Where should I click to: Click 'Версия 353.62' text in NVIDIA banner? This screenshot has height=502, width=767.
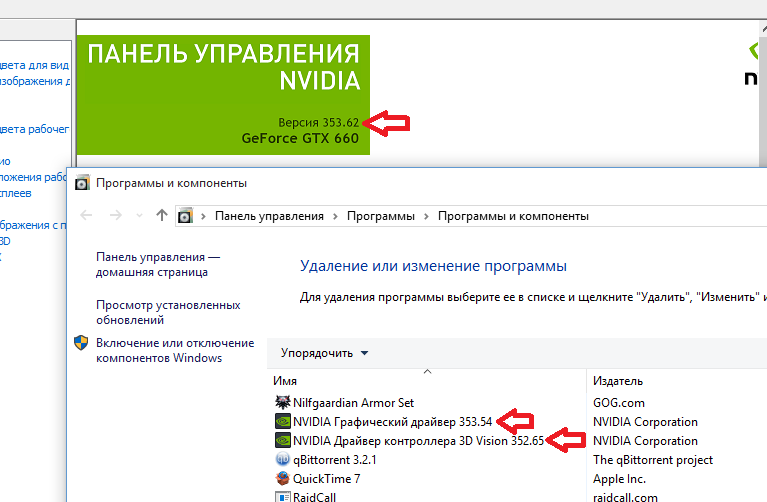(318, 122)
